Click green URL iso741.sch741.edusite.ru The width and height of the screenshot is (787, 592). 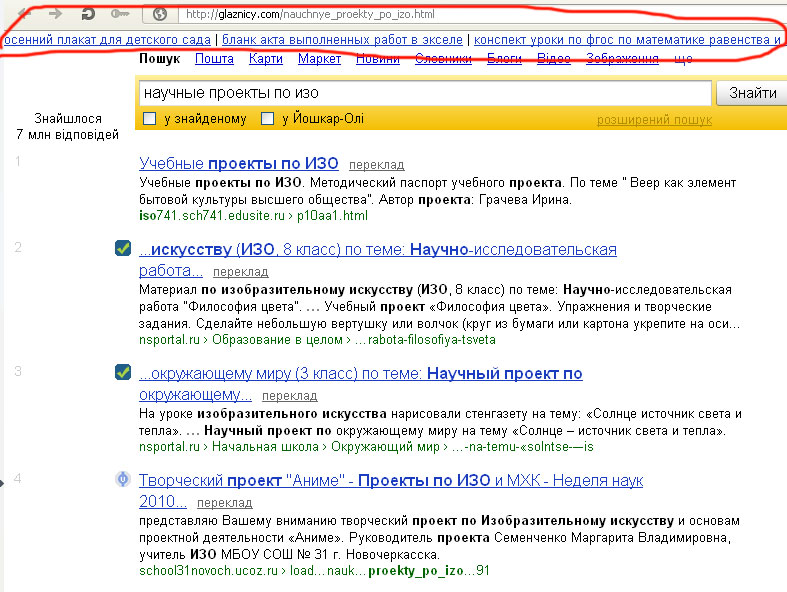(x=212, y=216)
